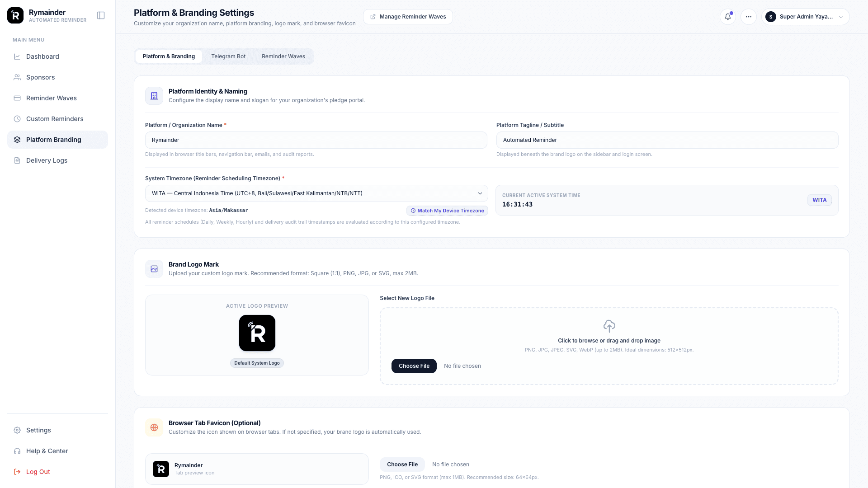Collapse sidebar with panel toggle icon
Image resolution: width=868 pixels, height=488 pixels.
pyautogui.click(x=101, y=15)
